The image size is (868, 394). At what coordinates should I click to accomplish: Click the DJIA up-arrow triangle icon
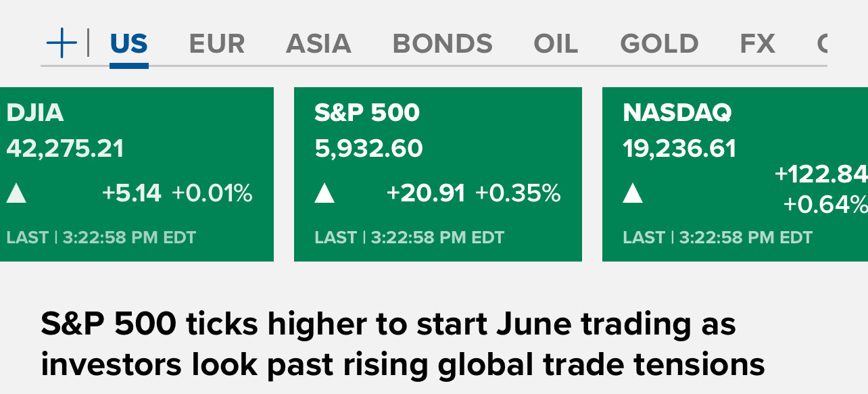[16, 194]
